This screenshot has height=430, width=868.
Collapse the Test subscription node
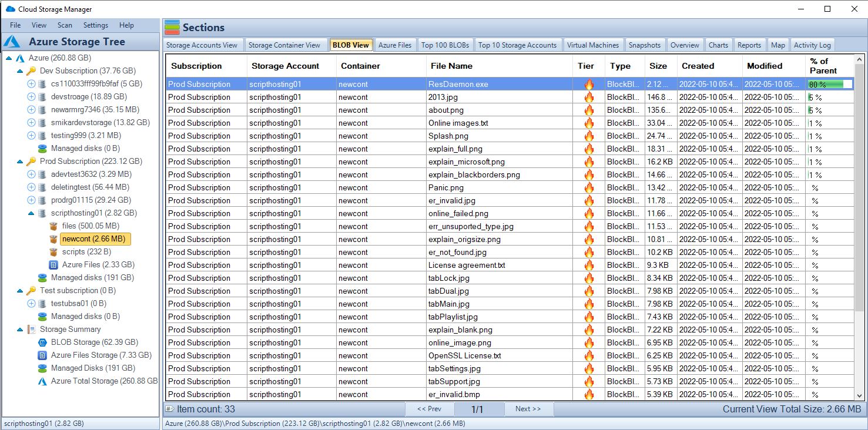point(20,291)
